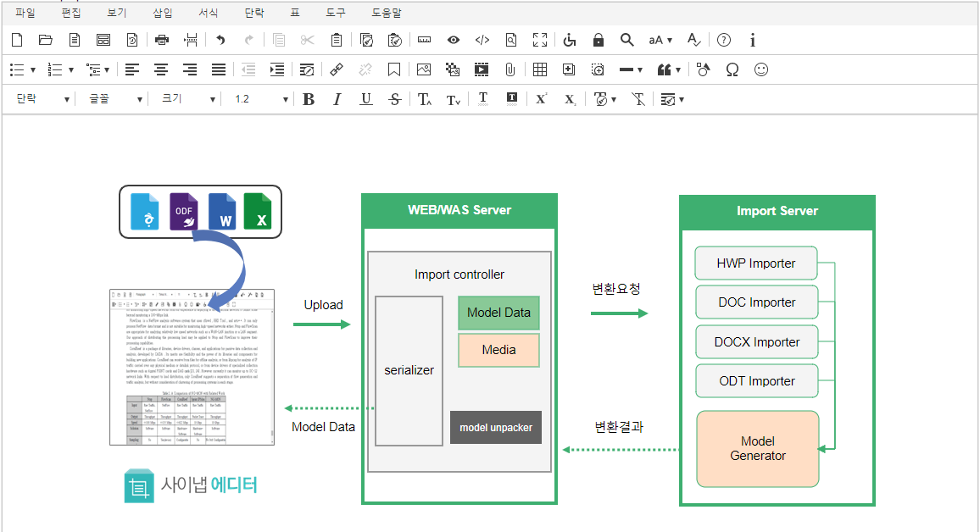Image resolution: width=980 pixels, height=532 pixels.
Task: Toggle bold formatting
Action: [309, 99]
